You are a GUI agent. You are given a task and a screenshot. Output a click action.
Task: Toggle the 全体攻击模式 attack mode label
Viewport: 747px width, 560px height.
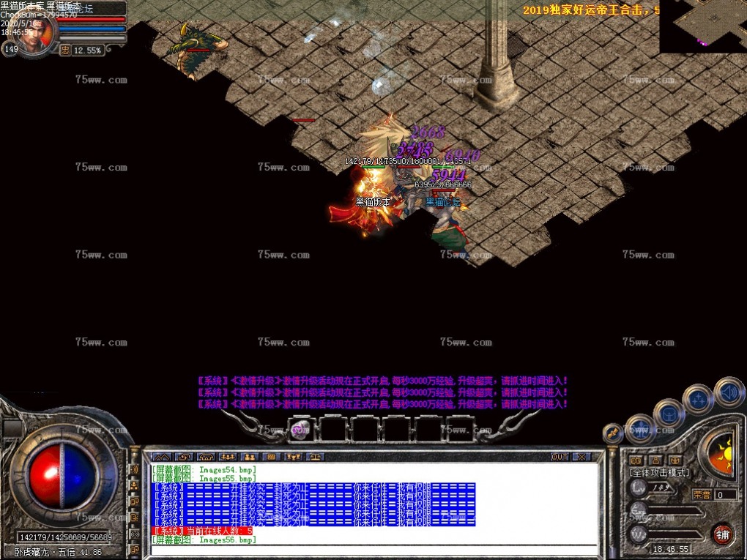[659, 473]
